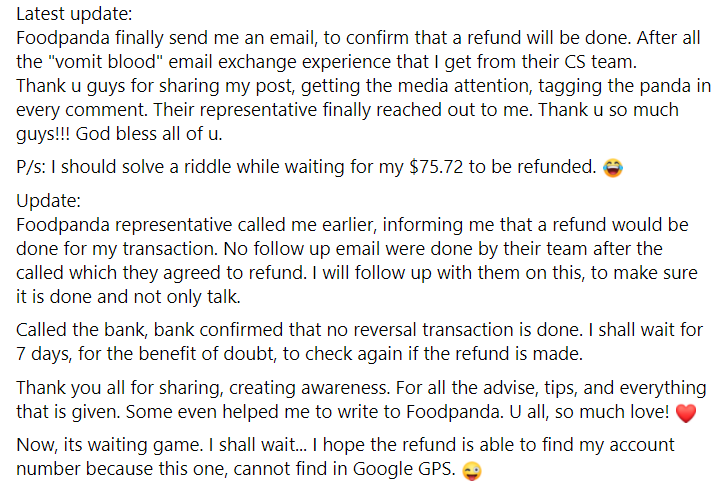Click the red heart emoji
Image resolution: width=724 pixels, height=486 pixels.
(685, 412)
